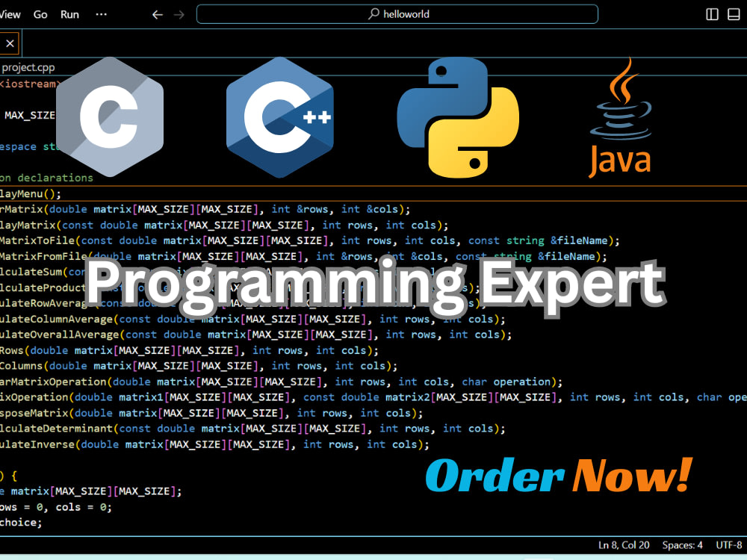This screenshot has width=747, height=560.
Task: Click the culateDeterminant declaration line
Action: (x=252, y=429)
